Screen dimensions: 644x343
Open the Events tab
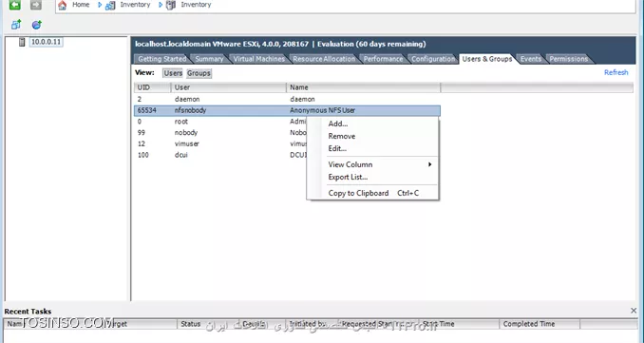pyautogui.click(x=531, y=59)
